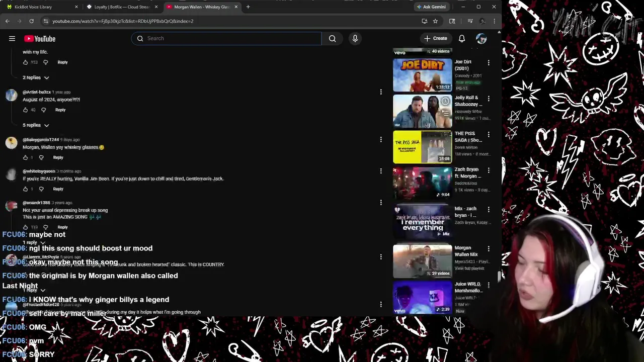Expand the 5 replies thread

36,125
